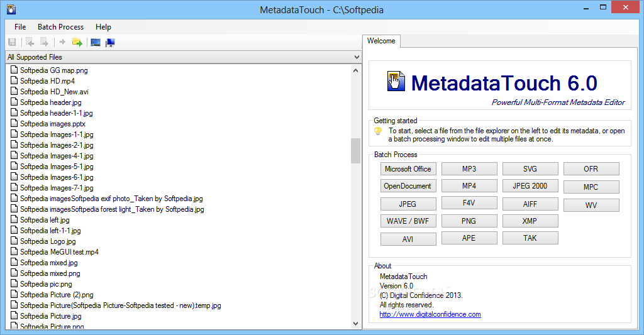The width and height of the screenshot is (644, 335).
Task: Select Softpedia Picture.jpg file
Action: 50,316
